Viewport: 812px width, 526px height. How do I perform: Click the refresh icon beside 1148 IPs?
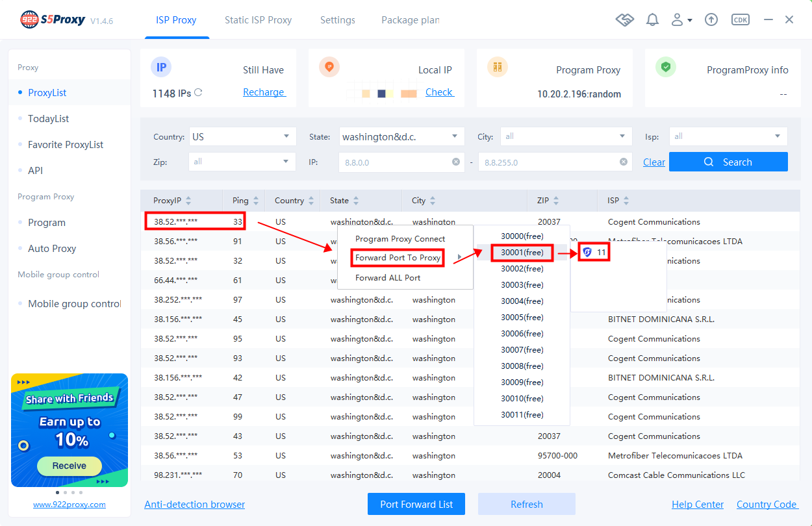[198, 93]
